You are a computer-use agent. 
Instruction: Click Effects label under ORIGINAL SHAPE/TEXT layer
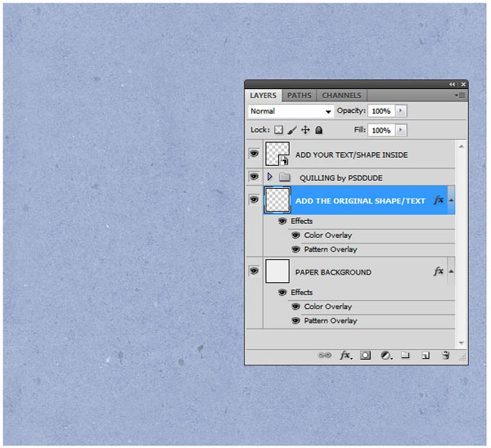tap(301, 221)
